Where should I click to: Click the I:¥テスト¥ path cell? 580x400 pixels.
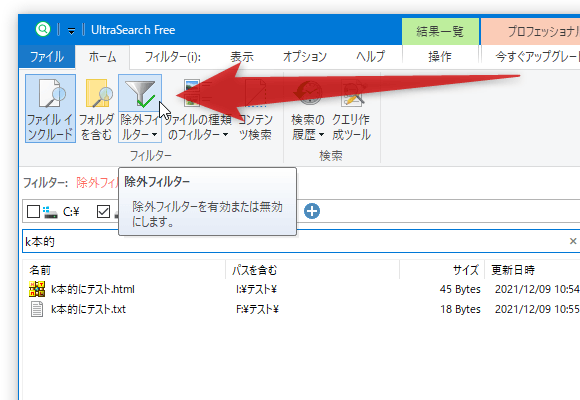pyautogui.click(x=256, y=289)
